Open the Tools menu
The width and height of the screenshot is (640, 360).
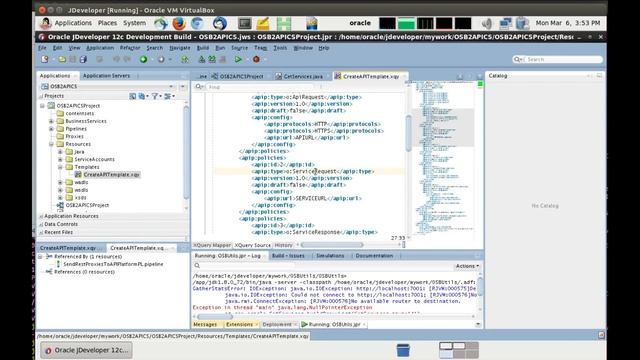(x=280, y=48)
